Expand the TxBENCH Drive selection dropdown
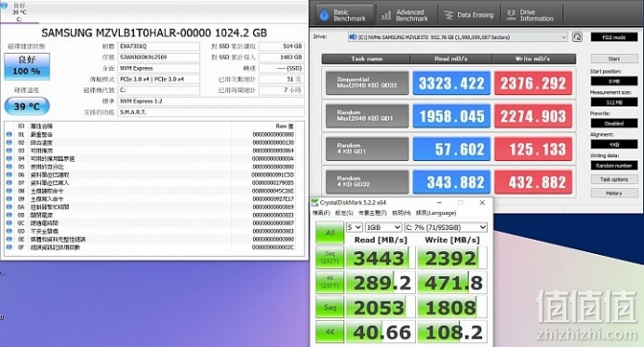644x347 pixels. (457, 37)
